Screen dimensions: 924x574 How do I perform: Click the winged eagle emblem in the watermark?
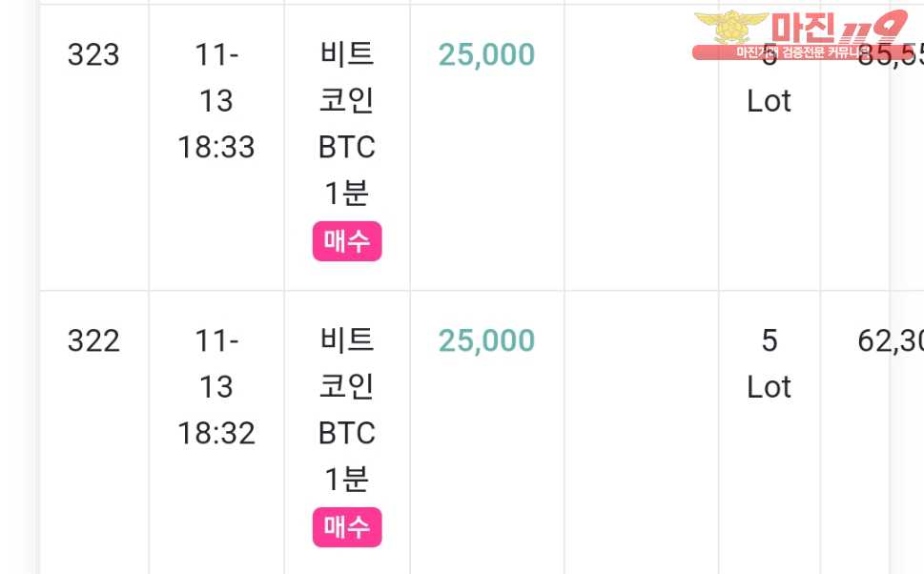tap(730, 27)
